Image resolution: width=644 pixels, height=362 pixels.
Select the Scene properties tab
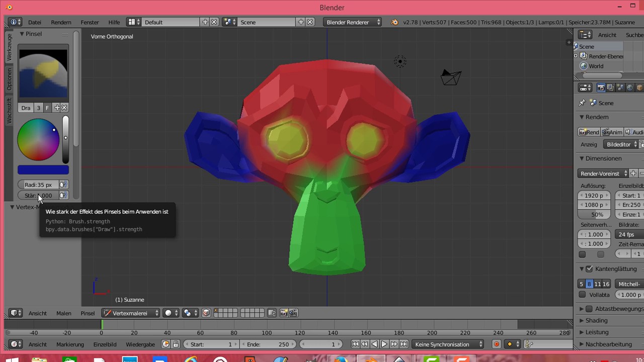coord(620,87)
